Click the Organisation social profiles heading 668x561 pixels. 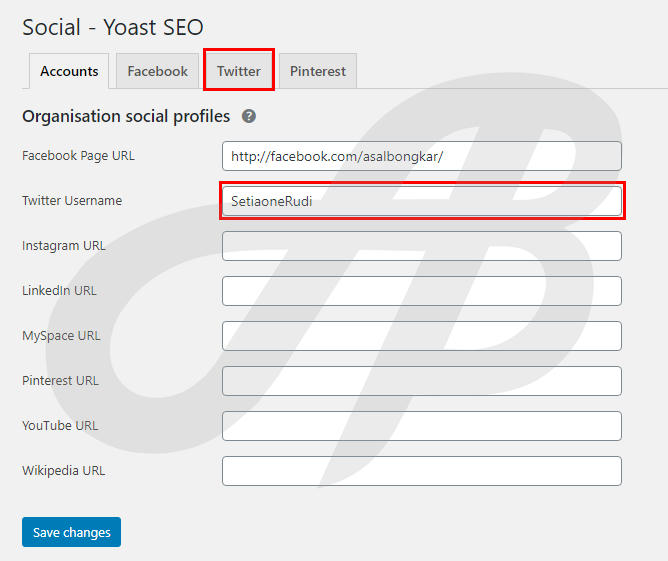pyautogui.click(x=126, y=116)
